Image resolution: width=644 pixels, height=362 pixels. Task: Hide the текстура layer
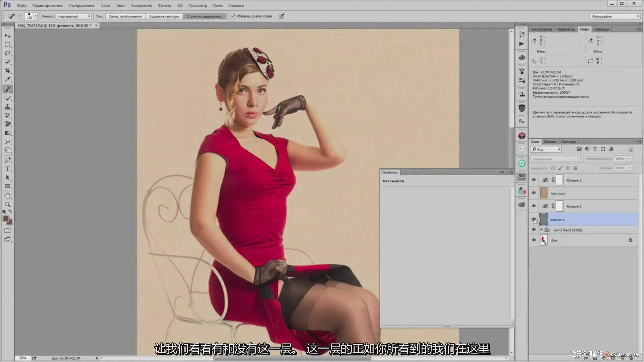pyautogui.click(x=534, y=193)
